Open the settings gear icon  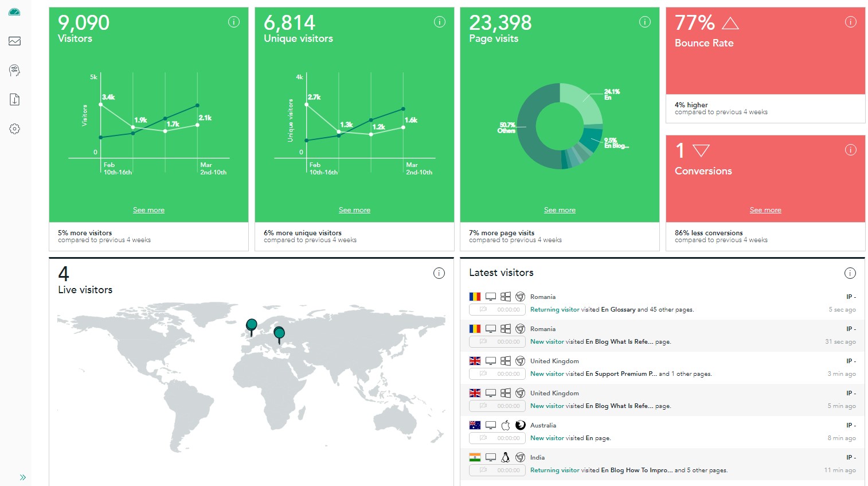point(14,129)
